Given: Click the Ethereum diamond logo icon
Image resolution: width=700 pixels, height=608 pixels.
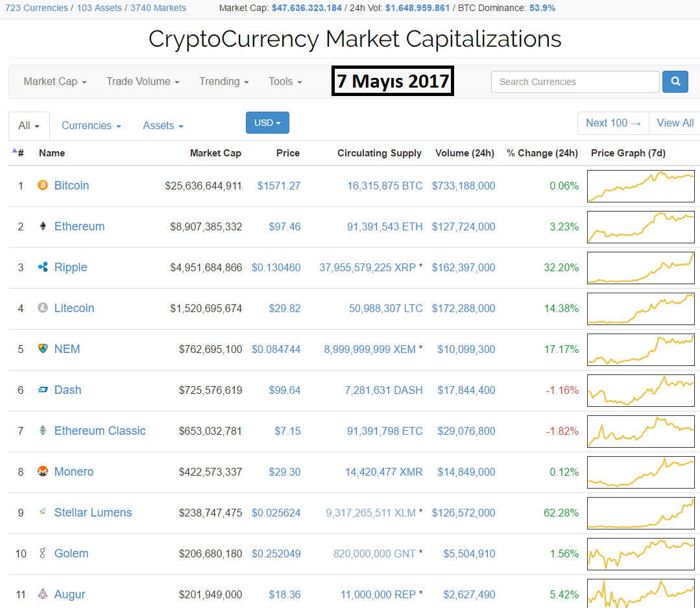Looking at the screenshot, I should pos(43,226).
